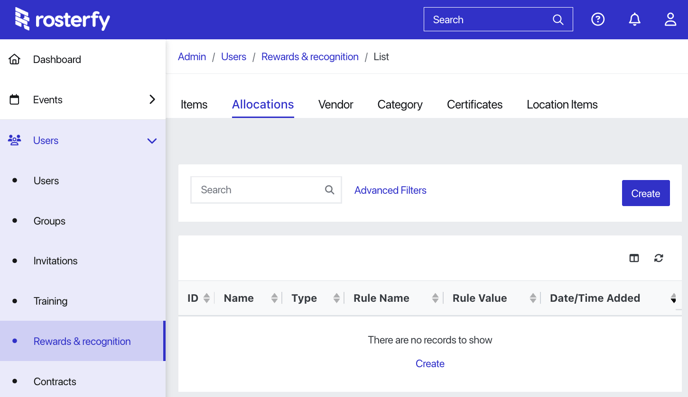This screenshot has height=397, width=688.
Task: Click the blue Create button
Action: pos(645,193)
